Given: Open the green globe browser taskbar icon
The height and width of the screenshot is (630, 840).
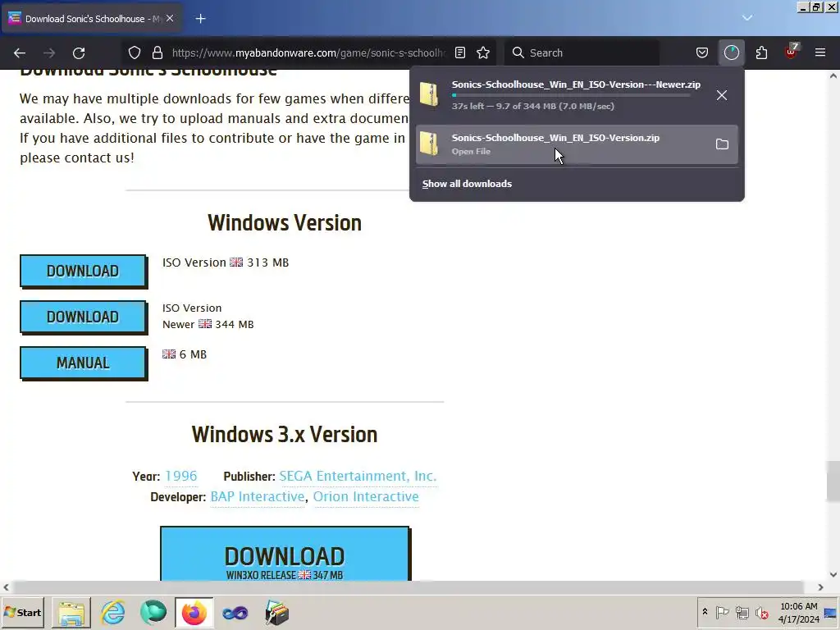Looking at the screenshot, I should [x=153, y=613].
